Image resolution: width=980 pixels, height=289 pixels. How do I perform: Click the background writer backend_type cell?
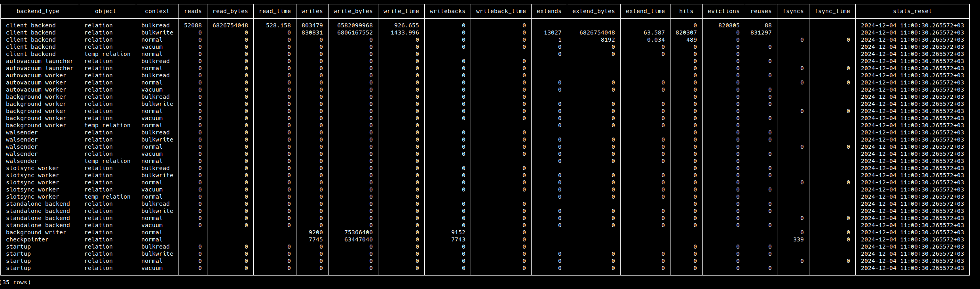[36, 232]
